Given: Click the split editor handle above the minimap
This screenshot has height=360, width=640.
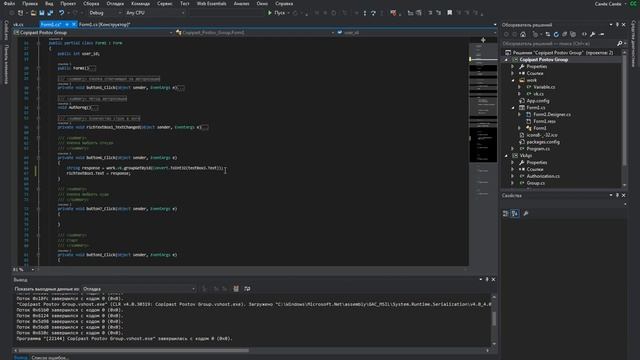Looking at the screenshot, I should pos(483,40).
